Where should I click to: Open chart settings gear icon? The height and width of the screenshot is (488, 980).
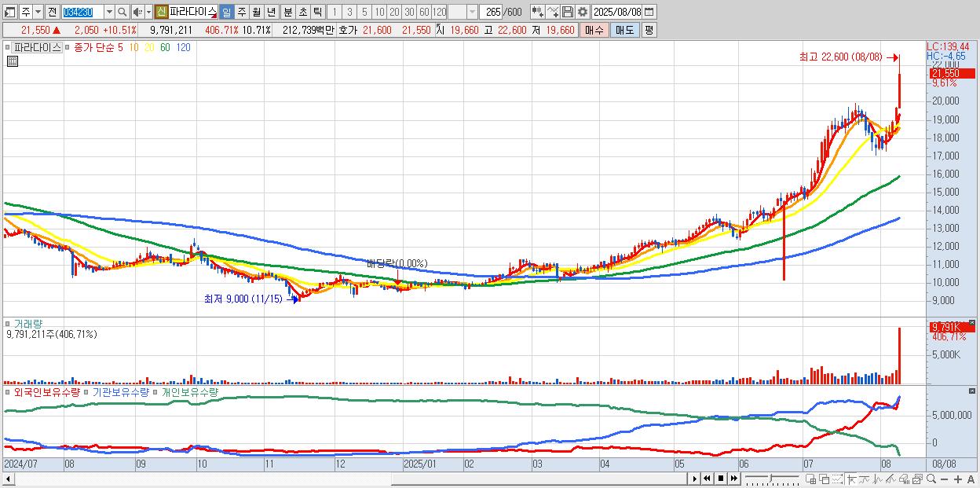tap(582, 12)
